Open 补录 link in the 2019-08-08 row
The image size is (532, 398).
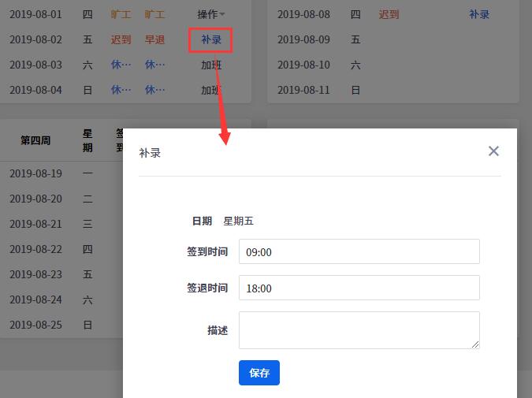[x=478, y=14]
